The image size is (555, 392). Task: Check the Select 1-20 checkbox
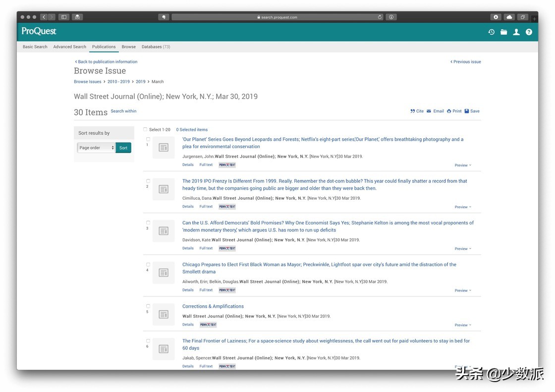click(x=145, y=129)
